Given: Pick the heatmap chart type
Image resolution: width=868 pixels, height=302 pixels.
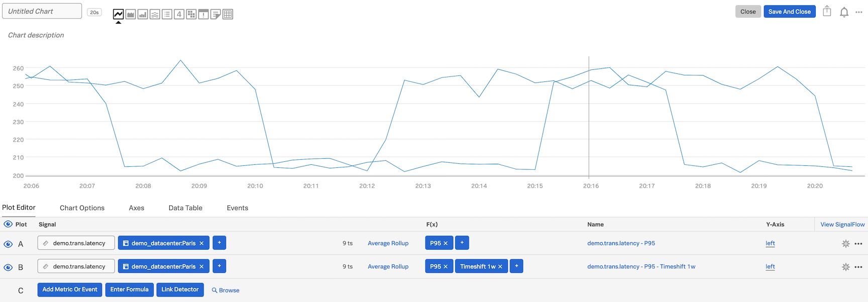Looking at the screenshot, I should [x=191, y=14].
